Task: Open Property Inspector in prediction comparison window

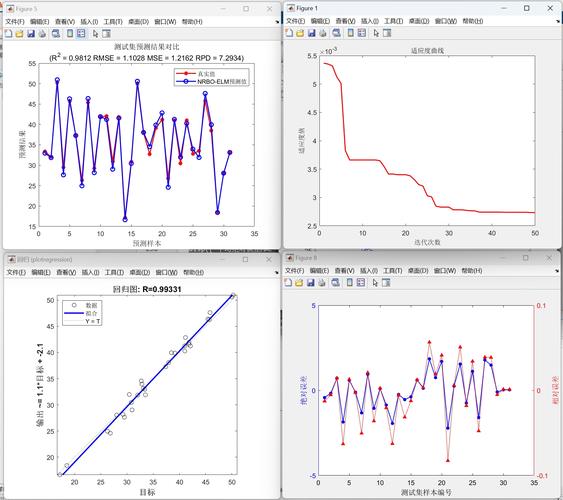Action: 107,33
